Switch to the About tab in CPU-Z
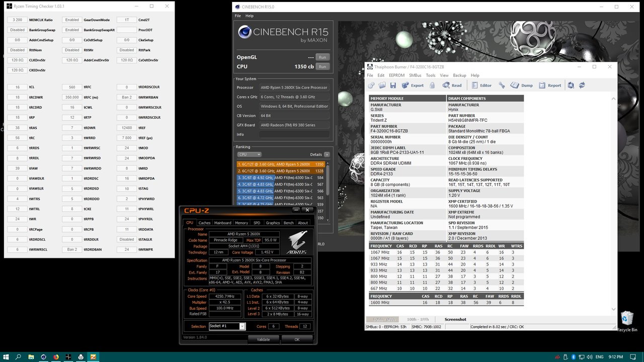 (303, 223)
